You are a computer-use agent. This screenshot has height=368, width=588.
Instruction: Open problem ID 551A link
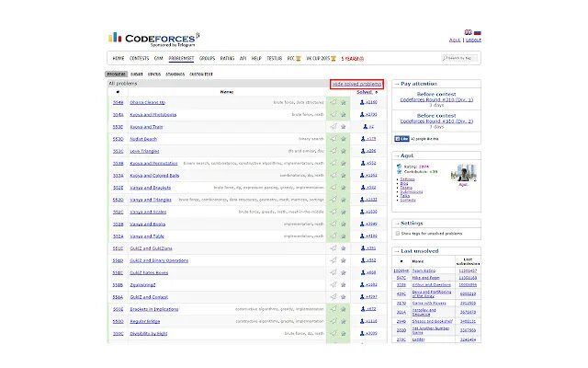coord(118,297)
